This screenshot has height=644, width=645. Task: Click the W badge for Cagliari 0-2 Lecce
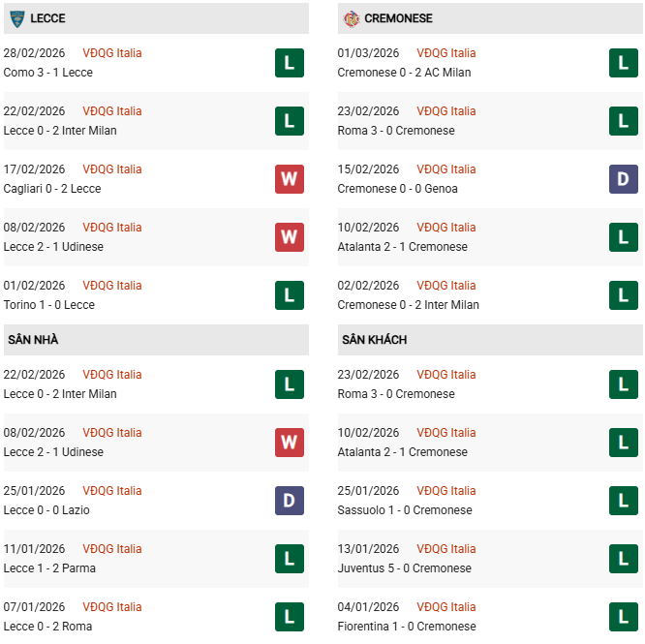coord(289,179)
